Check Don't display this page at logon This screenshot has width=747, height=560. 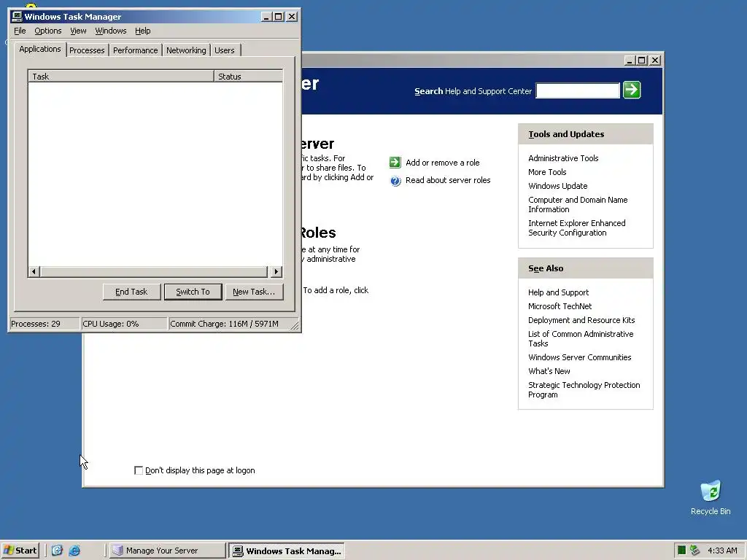[x=139, y=470]
